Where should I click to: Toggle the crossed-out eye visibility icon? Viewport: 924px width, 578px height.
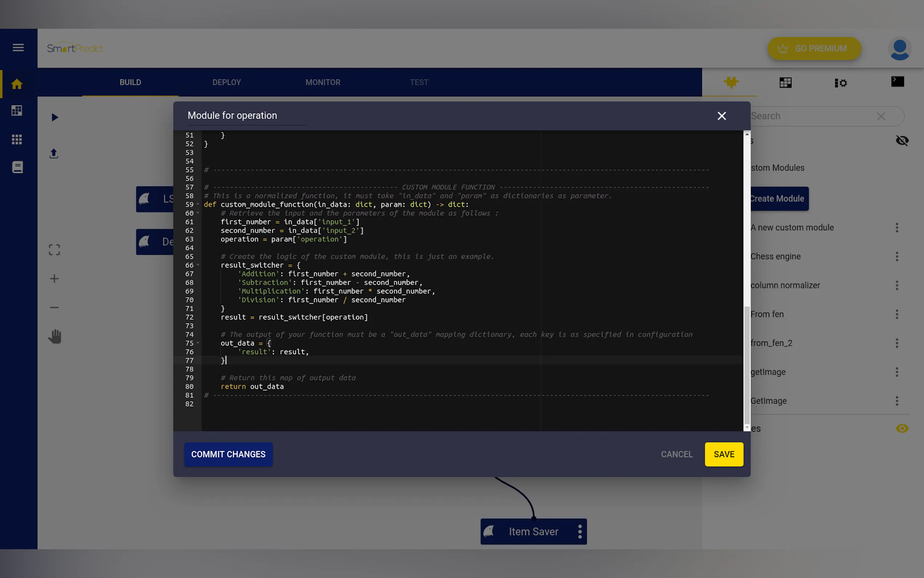[902, 140]
